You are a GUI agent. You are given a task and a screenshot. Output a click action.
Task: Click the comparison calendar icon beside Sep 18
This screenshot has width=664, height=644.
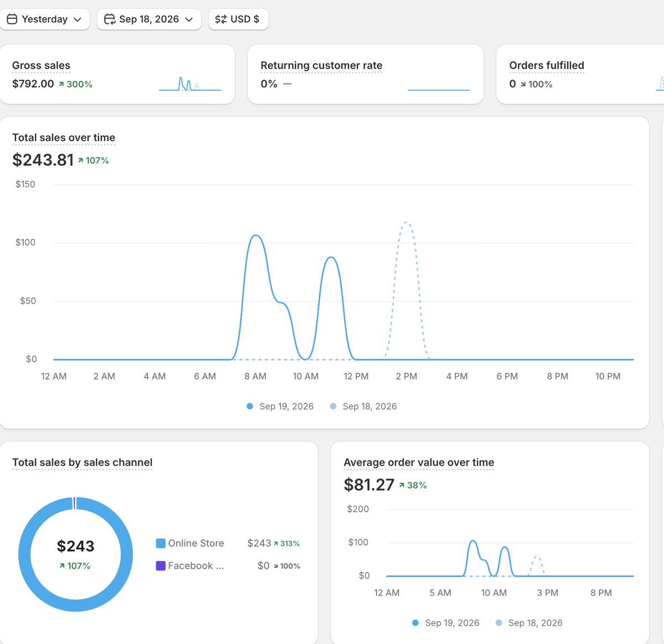pos(110,19)
